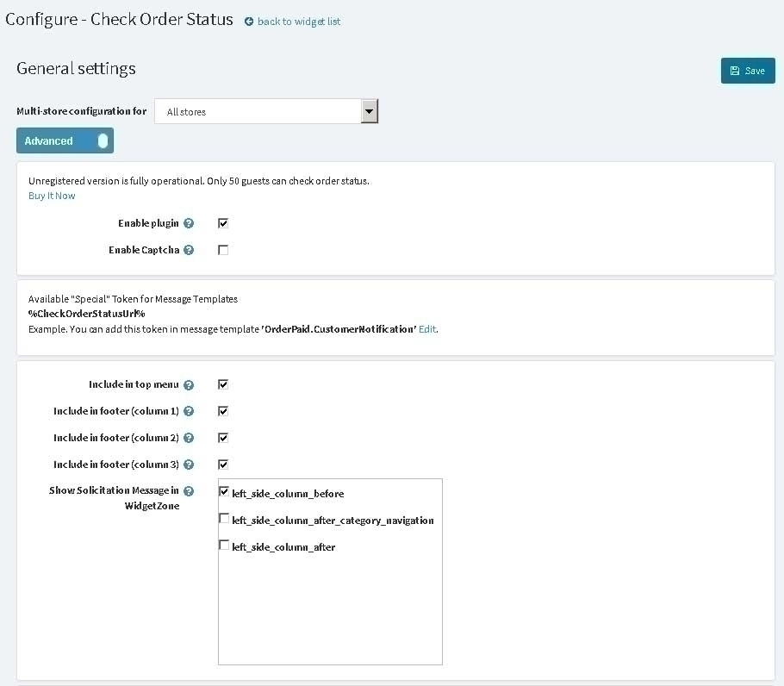The image size is (784, 686).
Task: Go back to widget list
Action: pyautogui.click(x=298, y=22)
